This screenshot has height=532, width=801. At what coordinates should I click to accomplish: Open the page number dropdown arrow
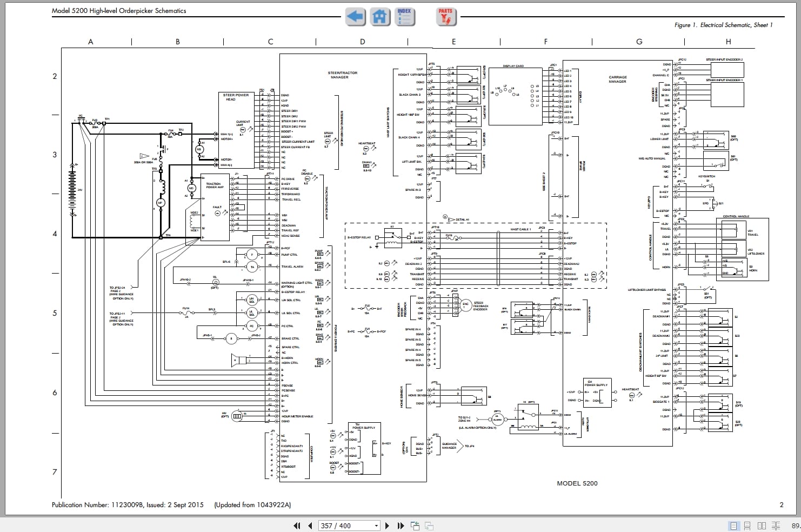[377, 526]
